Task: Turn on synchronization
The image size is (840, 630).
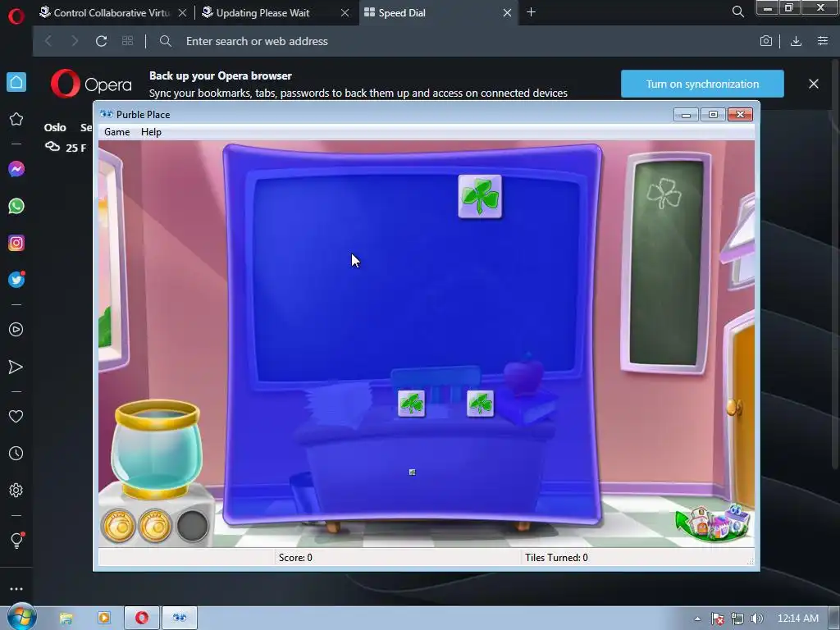Action: pyautogui.click(x=702, y=84)
